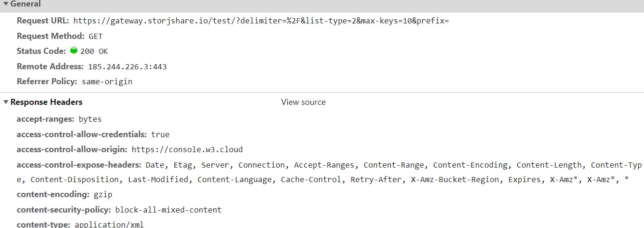644x228 pixels.
Task: Collapse the Response Headers disclosure triangle
Action: pos(6,102)
